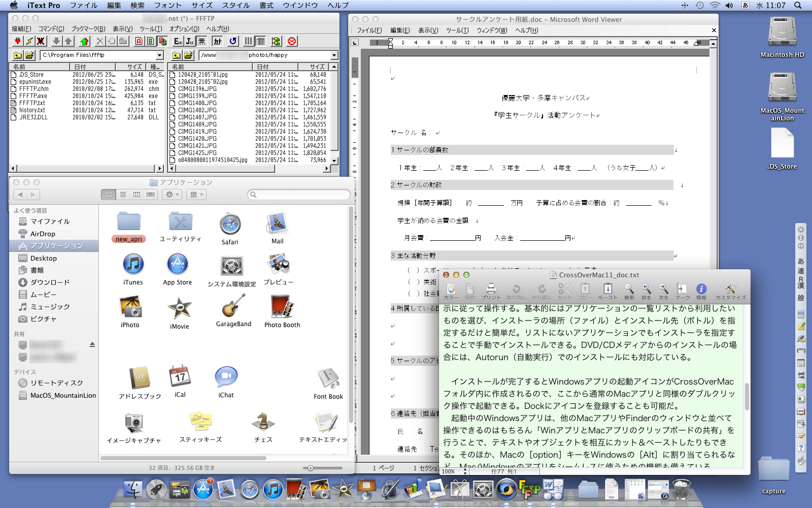This screenshot has width=812, height=508.
Task: Open the ファイル(F) menu in Word Viewer
Action: click(x=369, y=30)
